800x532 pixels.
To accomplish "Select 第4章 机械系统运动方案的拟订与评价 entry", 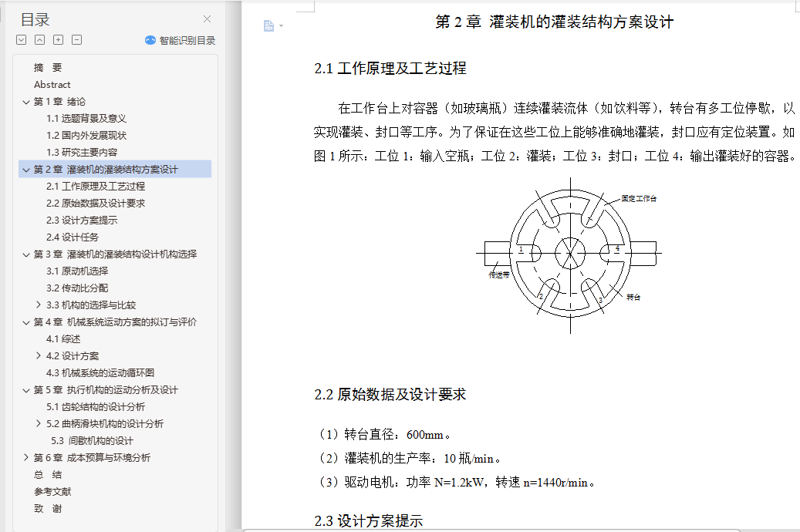I will pos(115,322).
